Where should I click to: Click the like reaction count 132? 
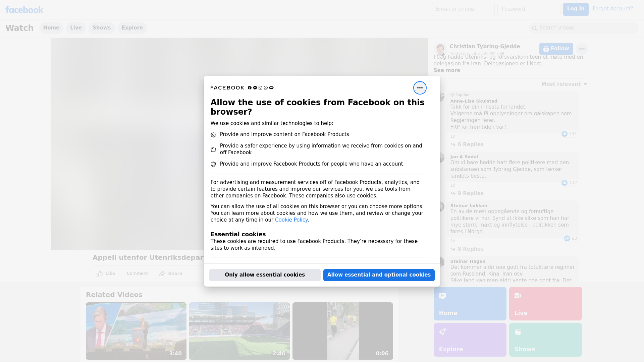click(x=569, y=183)
